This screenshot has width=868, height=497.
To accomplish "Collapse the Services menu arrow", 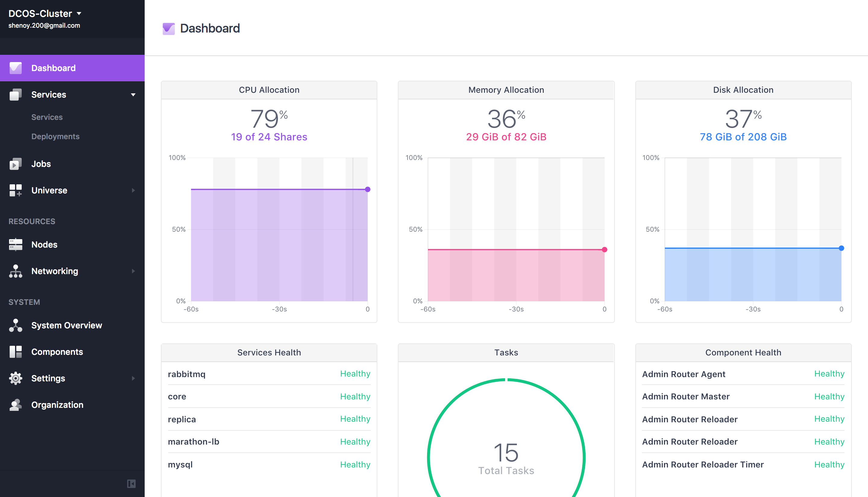I will coord(133,95).
